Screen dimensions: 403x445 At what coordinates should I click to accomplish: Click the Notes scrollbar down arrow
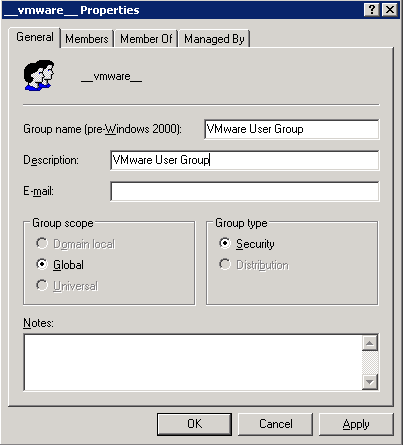click(370, 382)
